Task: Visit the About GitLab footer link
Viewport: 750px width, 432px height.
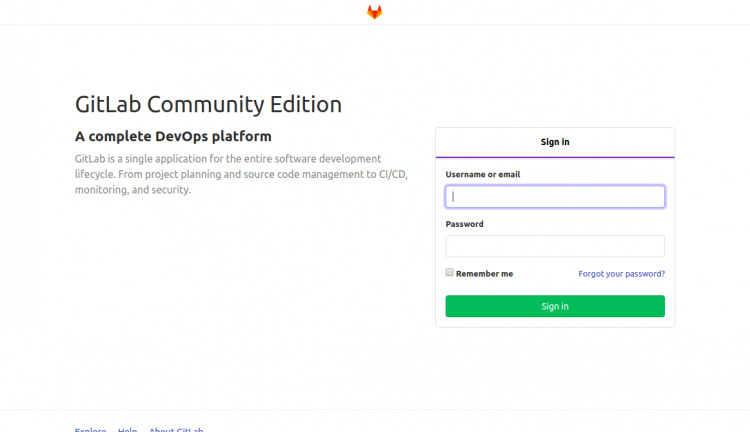Action: click(176, 429)
